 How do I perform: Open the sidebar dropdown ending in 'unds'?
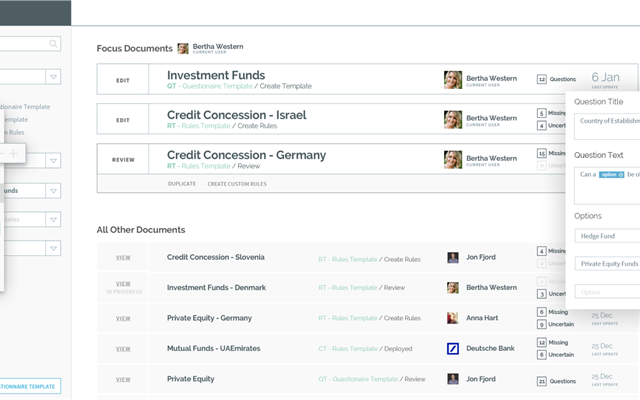click(53, 191)
